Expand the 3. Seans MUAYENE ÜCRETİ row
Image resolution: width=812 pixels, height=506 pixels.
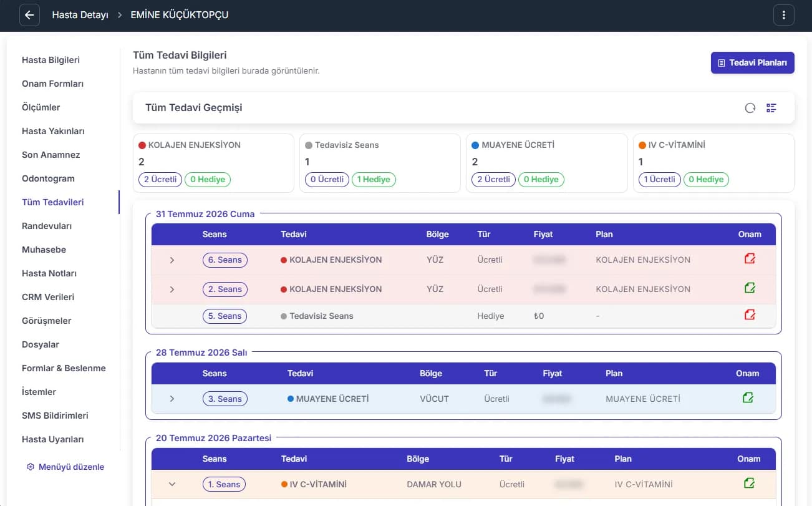pos(172,399)
